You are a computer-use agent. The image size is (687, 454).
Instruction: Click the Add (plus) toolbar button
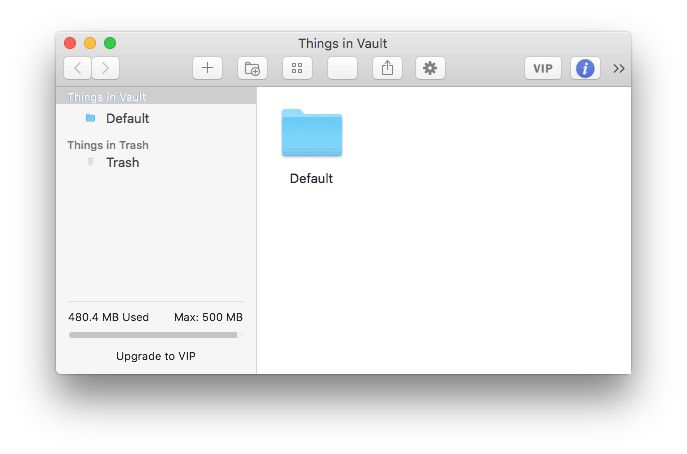point(207,68)
